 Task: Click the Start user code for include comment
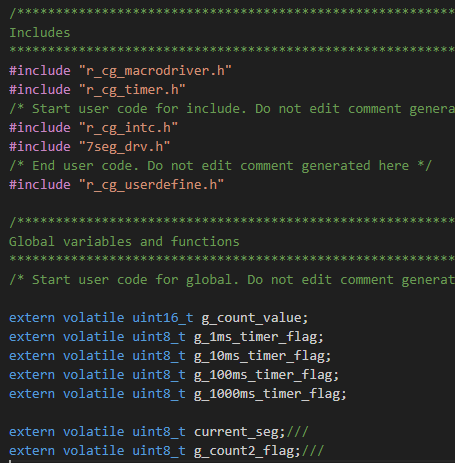tap(232, 109)
